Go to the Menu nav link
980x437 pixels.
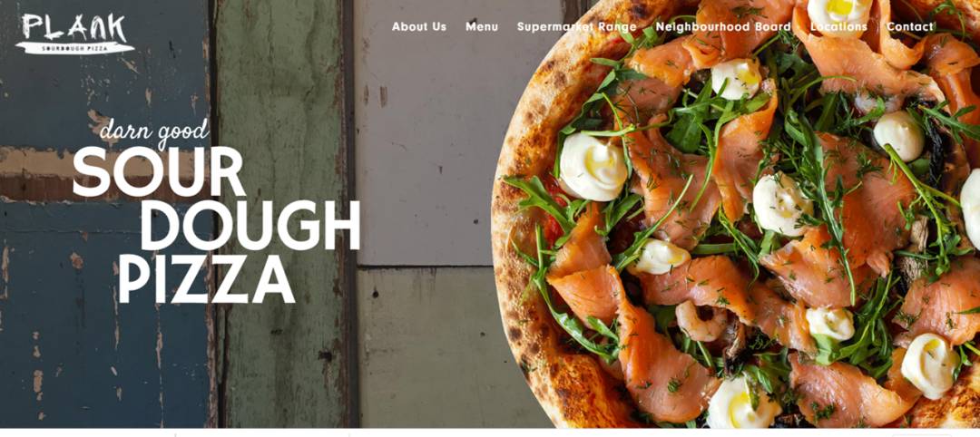[482, 27]
